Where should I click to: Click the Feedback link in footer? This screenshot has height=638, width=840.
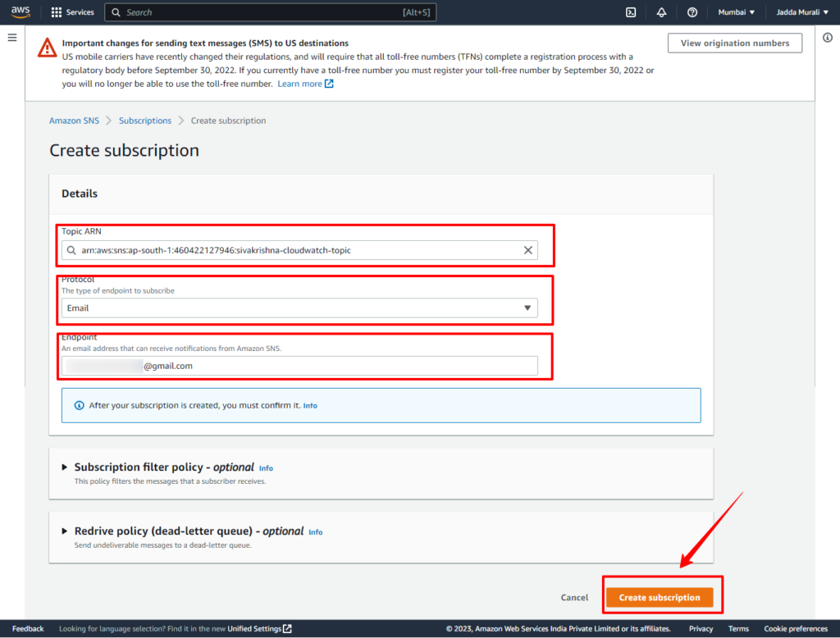(x=28, y=628)
